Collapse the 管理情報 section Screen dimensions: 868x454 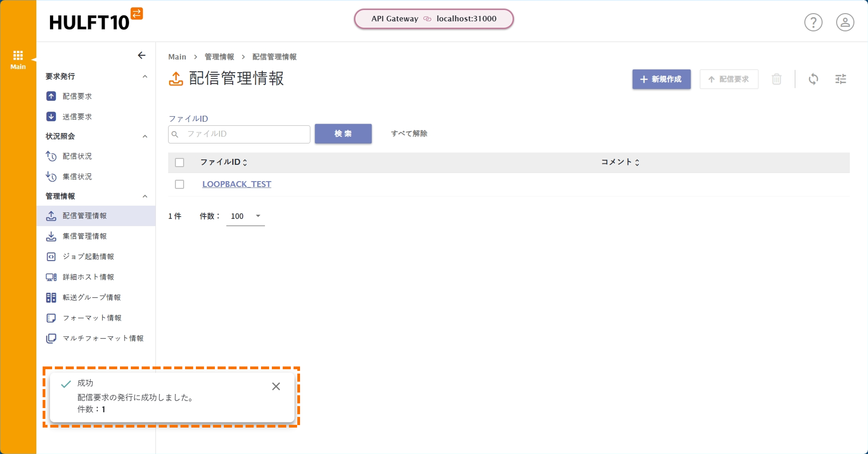click(145, 196)
